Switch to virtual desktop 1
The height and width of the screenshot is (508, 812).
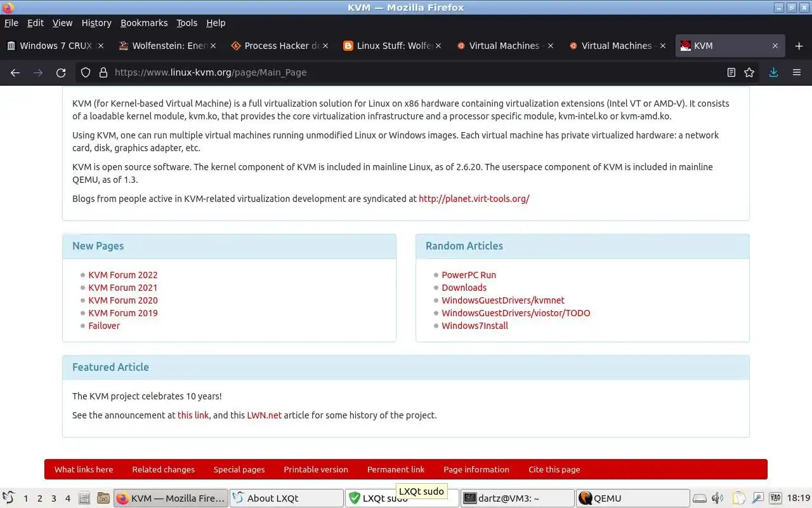(25, 498)
